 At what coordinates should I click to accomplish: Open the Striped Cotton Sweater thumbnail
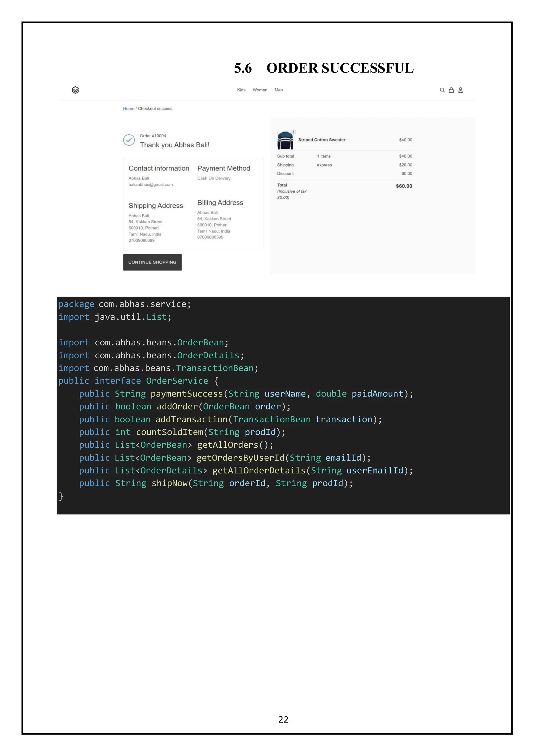point(285,140)
